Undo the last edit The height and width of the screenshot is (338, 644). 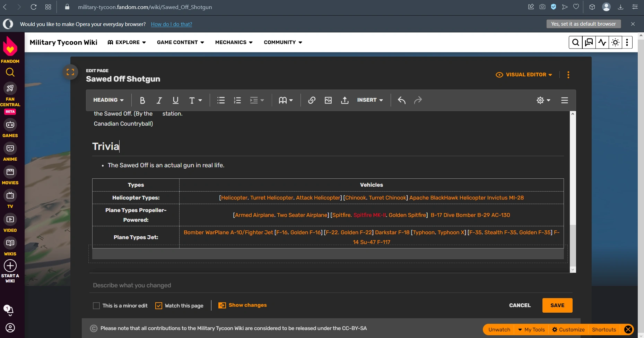(401, 100)
